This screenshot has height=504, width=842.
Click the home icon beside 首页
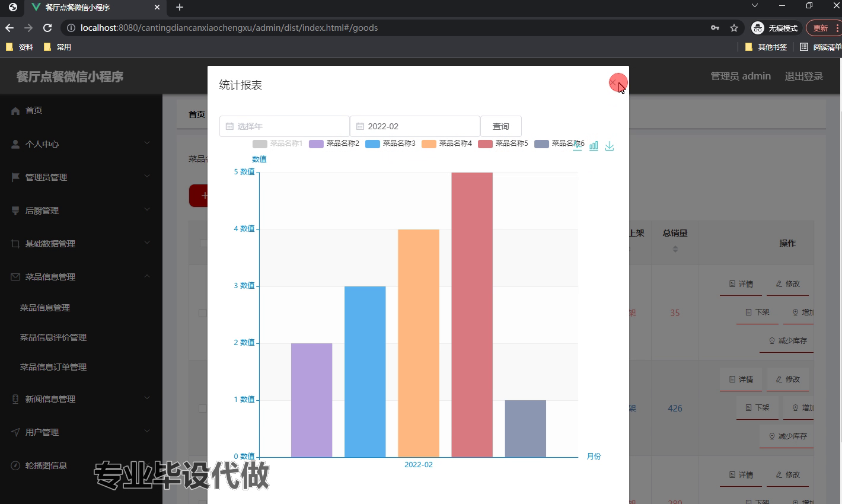pos(15,111)
